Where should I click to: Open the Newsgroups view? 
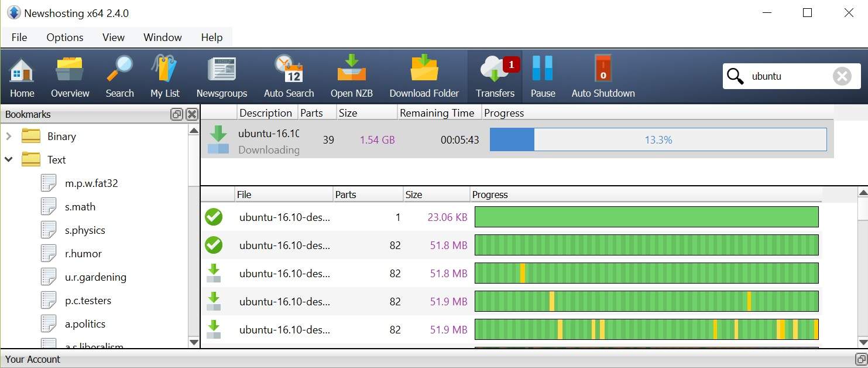tap(221, 77)
